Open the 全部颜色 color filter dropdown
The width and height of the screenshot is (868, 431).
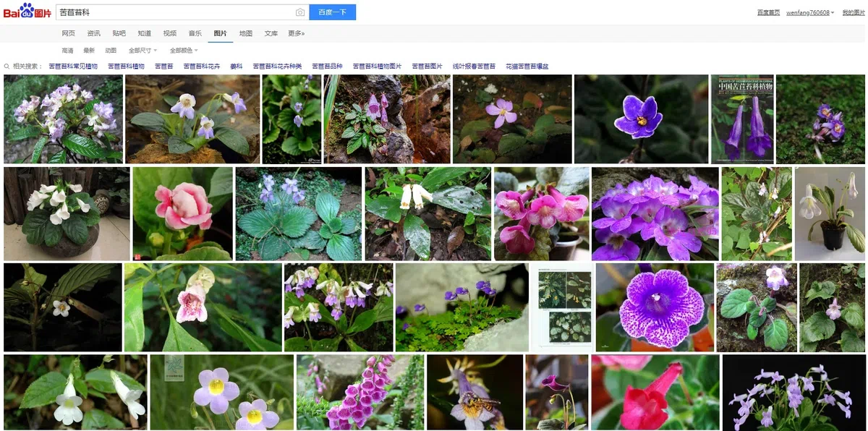pyautogui.click(x=182, y=50)
